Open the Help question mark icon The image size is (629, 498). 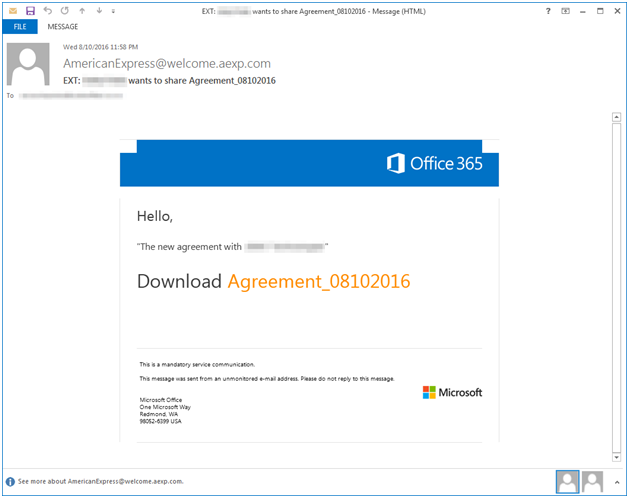[x=548, y=10]
